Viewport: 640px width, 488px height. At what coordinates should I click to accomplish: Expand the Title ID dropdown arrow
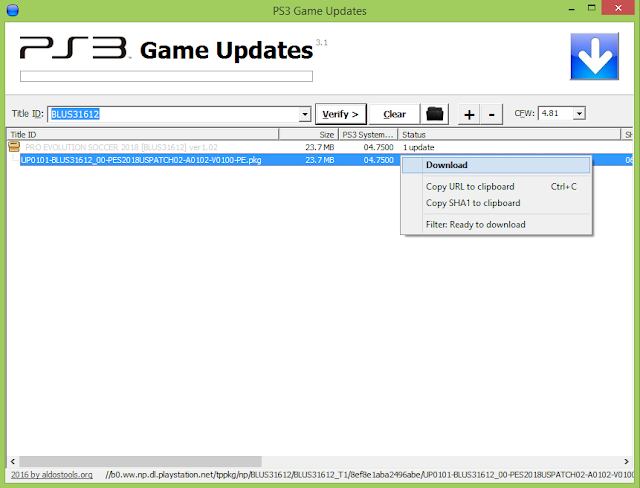click(304, 114)
